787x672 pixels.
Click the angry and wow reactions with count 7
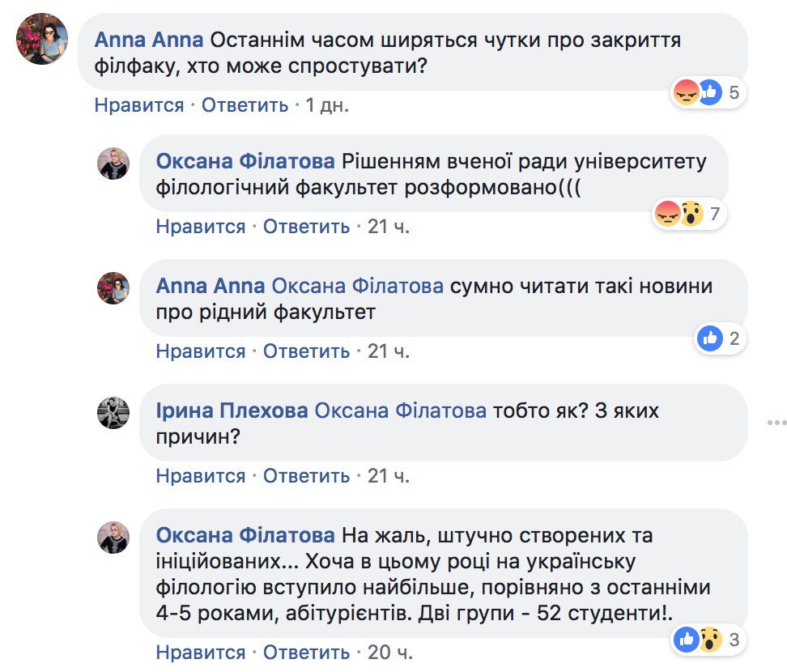(x=688, y=215)
